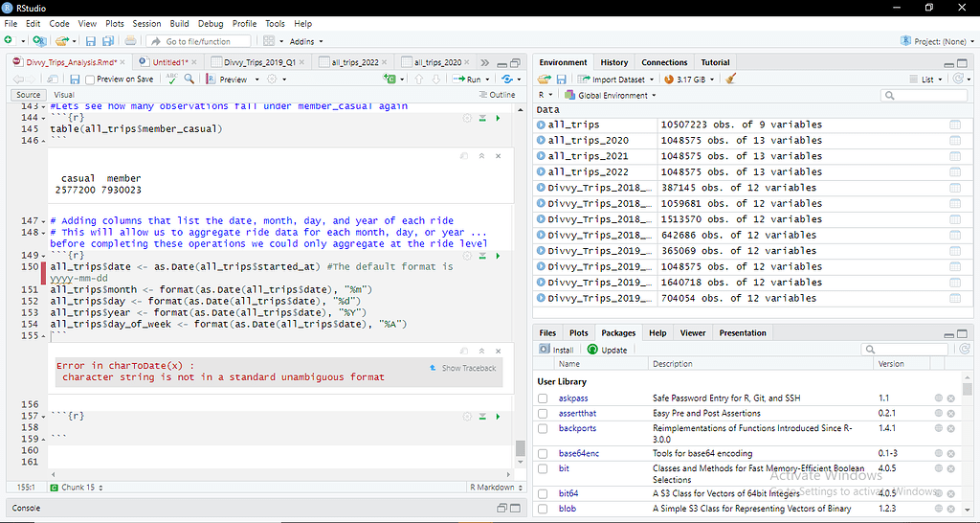Check the assertthat package checkbox
Image resolution: width=980 pixels, height=523 pixels.
pyautogui.click(x=543, y=414)
